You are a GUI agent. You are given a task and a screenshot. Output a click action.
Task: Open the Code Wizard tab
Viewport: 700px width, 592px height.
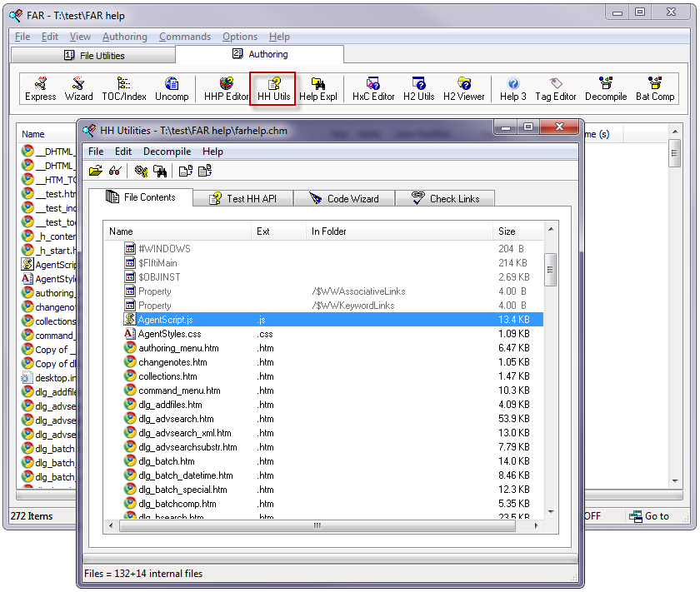pyautogui.click(x=343, y=198)
